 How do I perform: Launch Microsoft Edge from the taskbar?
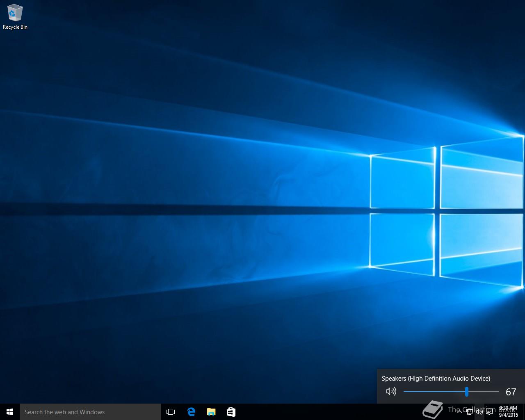pyautogui.click(x=191, y=412)
